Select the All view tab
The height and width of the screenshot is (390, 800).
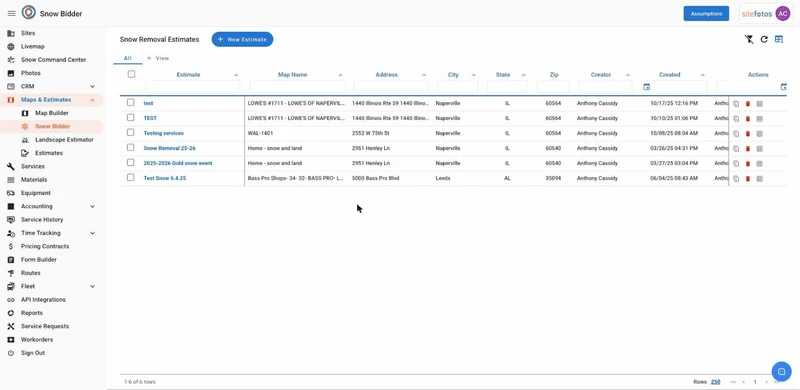128,58
